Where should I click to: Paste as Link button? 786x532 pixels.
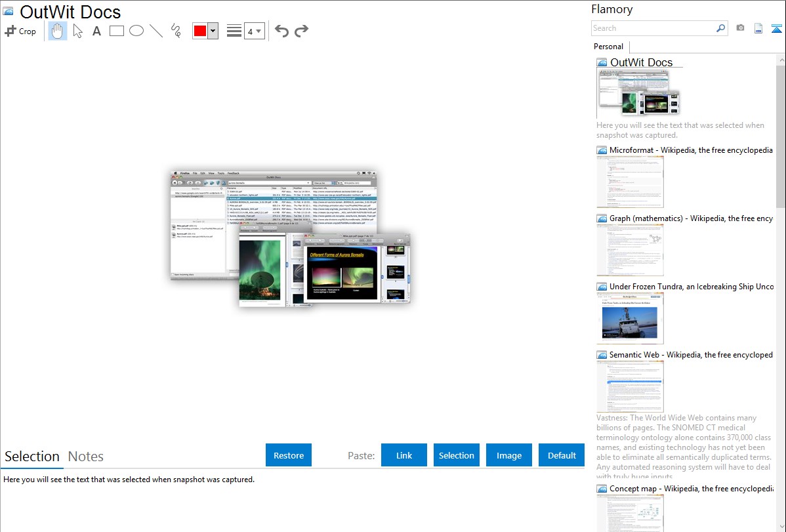(x=404, y=455)
